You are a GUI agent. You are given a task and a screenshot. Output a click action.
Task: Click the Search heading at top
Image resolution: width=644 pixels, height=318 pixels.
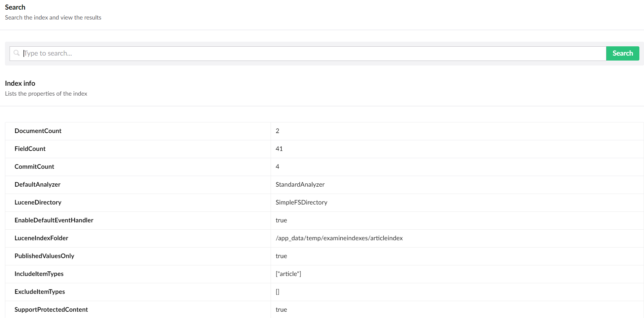click(x=15, y=7)
